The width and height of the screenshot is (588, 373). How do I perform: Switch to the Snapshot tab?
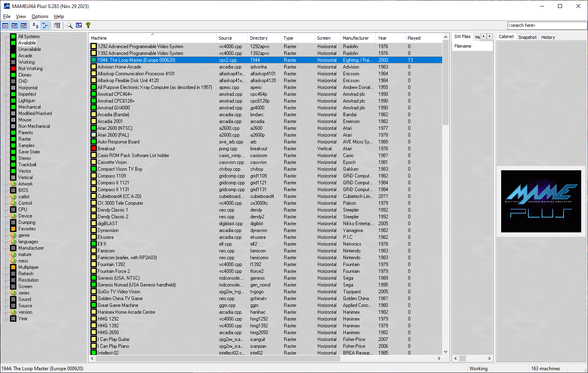527,37
